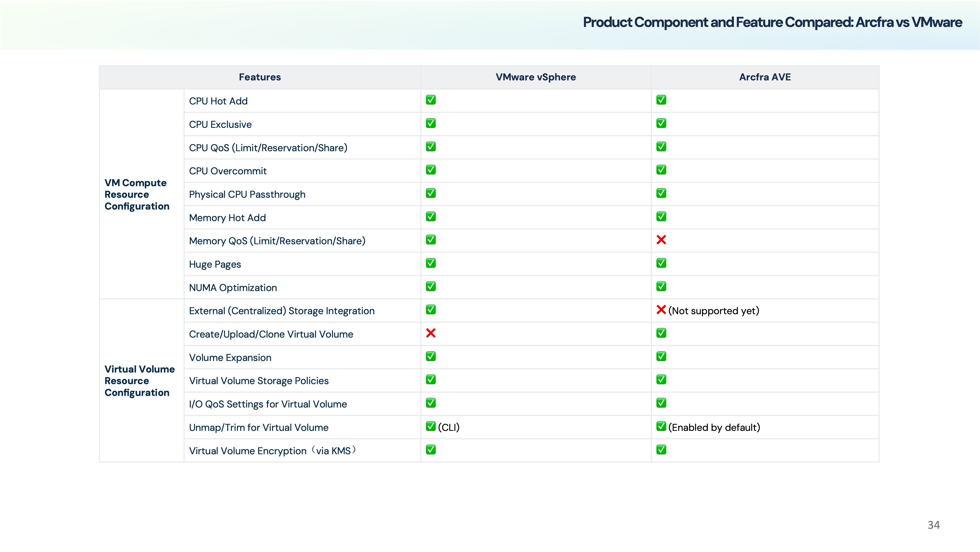Click Unmap/Trim for Virtual Volume text
The height and width of the screenshot is (552, 980).
259,428
